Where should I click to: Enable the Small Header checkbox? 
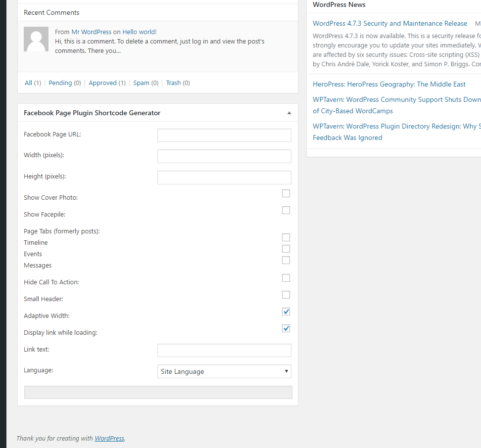[286, 295]
